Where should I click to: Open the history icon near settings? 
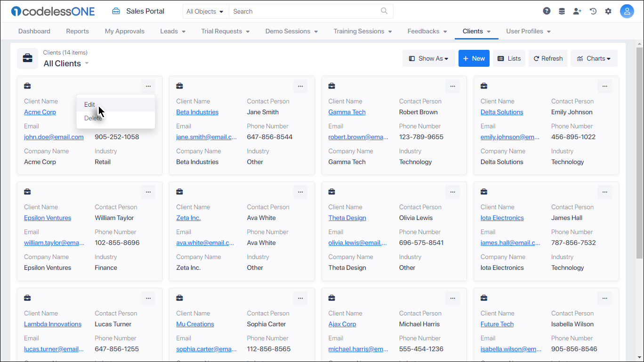[593, 10]
